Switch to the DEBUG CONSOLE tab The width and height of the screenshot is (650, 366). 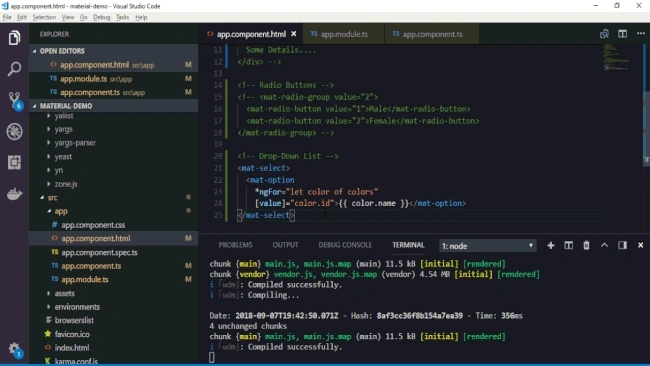[345, 245]
